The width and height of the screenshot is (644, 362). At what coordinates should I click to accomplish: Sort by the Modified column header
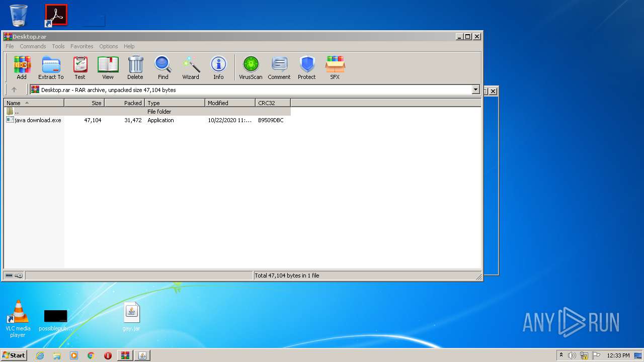click(x=230, y=103)
